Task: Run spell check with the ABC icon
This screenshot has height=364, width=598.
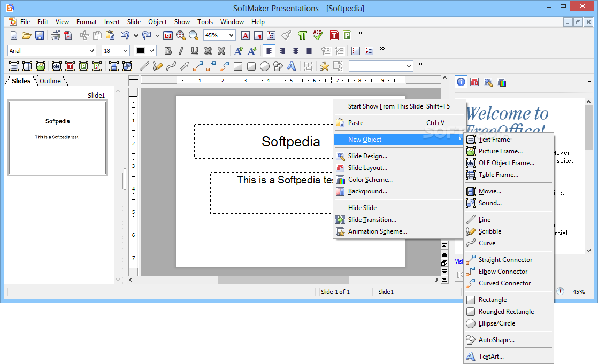Action: pos(318,35)
